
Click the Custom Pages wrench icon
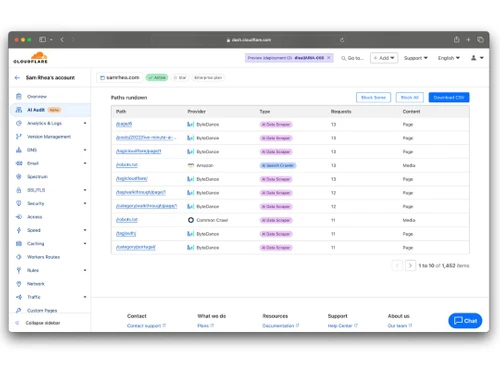pos(19,310)
